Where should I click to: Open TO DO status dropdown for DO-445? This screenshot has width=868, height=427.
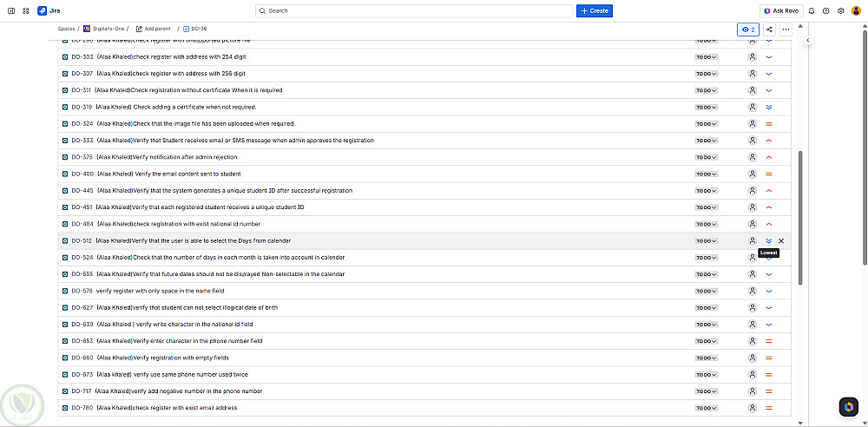pos(707,191)
